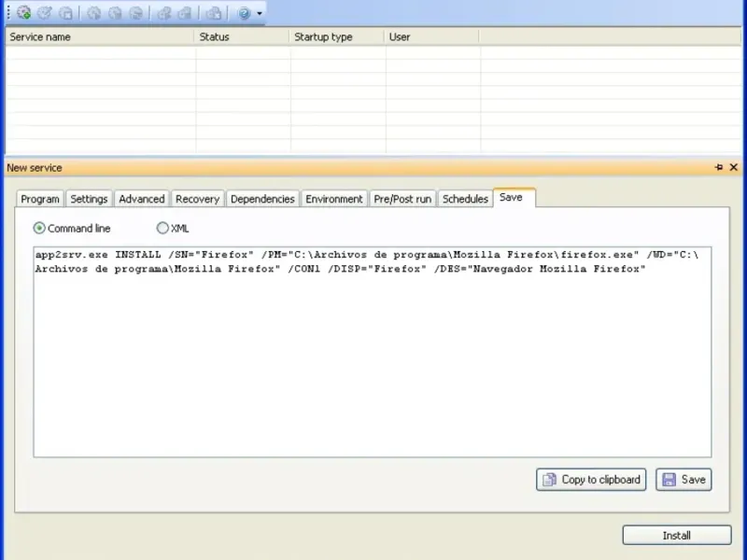Click the New service gear icon with green plus
This screenshot has width=747, height=560.
point(24,13)
